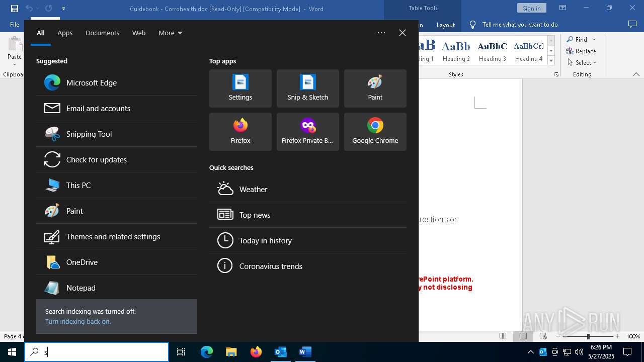Open the Find dropdown arrow

pos(594,39)
